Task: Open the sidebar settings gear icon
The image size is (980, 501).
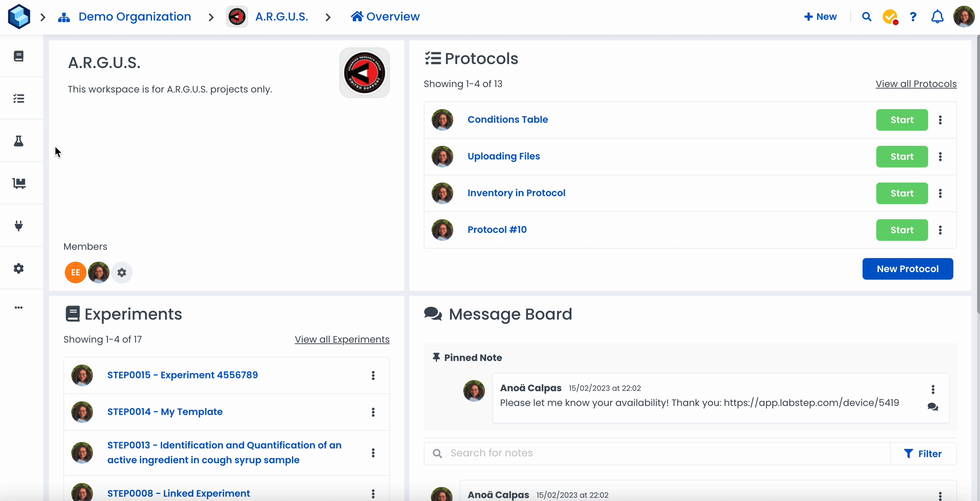Action: point(19,268)
